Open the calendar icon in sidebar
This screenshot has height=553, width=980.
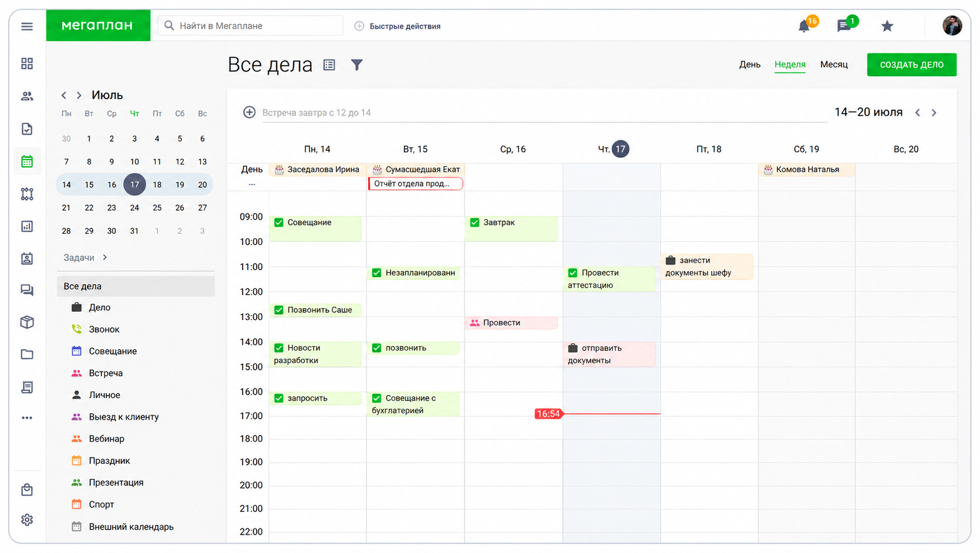tap(27, 161)
